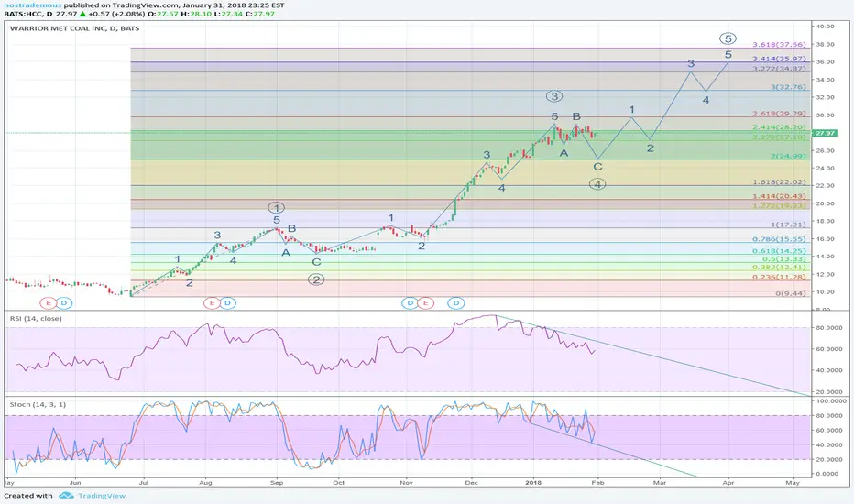Click the BATS:HCC symbol text in header
Image resolution: width=854 pixels, height=504 pixels.
[x=24, y=14]
